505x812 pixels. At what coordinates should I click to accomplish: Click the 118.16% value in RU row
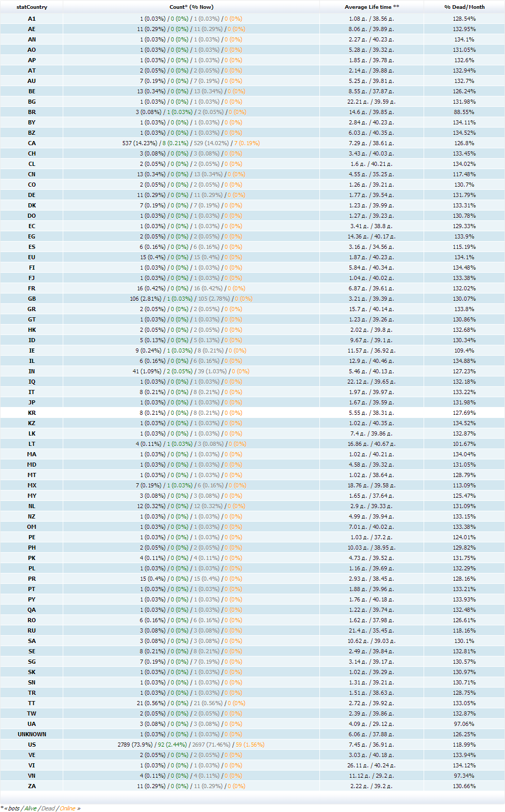(464, 631)
